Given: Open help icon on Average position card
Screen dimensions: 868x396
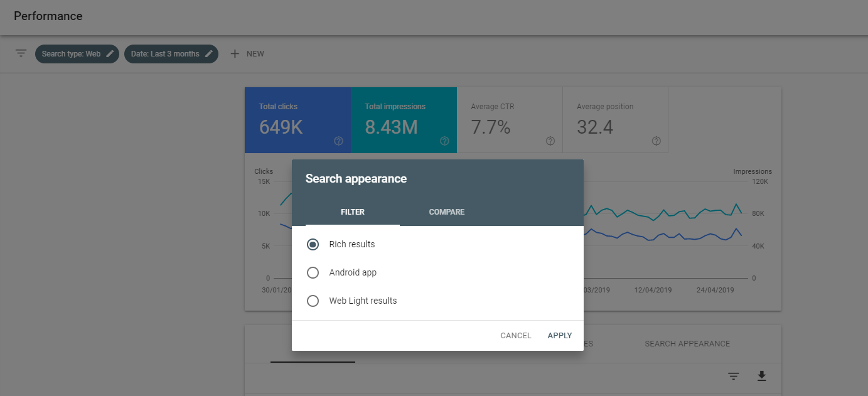Looking at the screenshot, I should click(x=656, y=141).
